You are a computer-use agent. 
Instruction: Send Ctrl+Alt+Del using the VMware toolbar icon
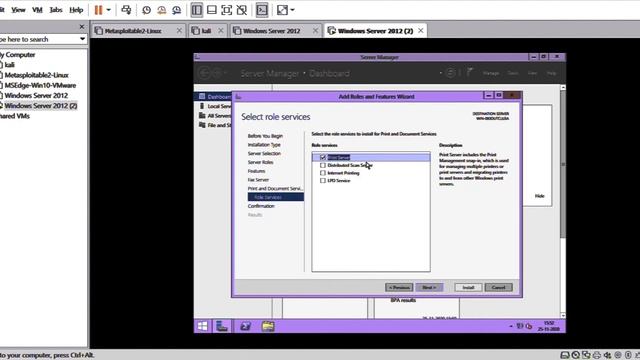(x=127, y=10)
